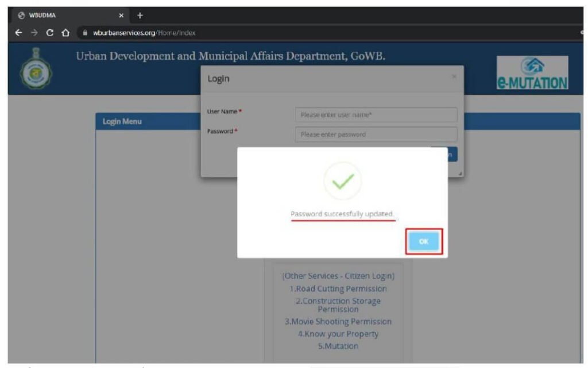Open Construction Storage Permission link
The image size is (588, 368).
point(338,305)
